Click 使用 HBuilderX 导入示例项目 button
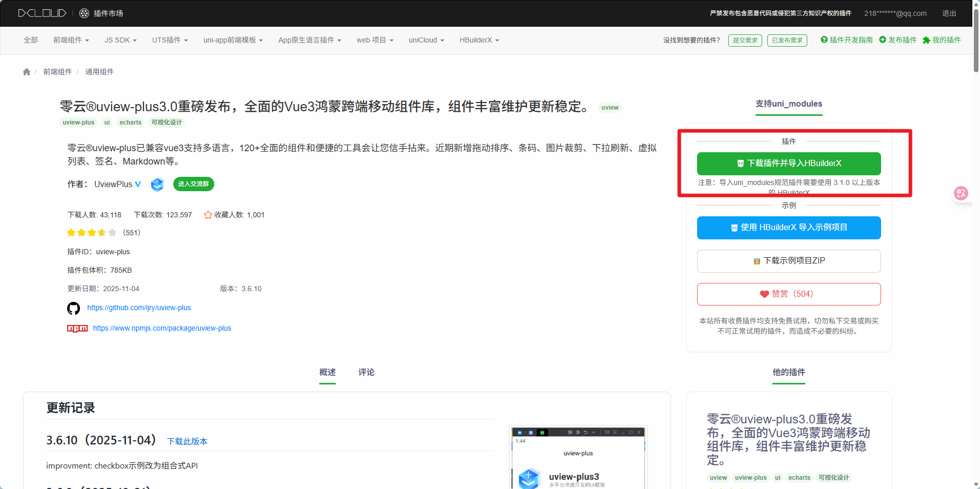The image size is (980, 489). (x=789, y=228)
